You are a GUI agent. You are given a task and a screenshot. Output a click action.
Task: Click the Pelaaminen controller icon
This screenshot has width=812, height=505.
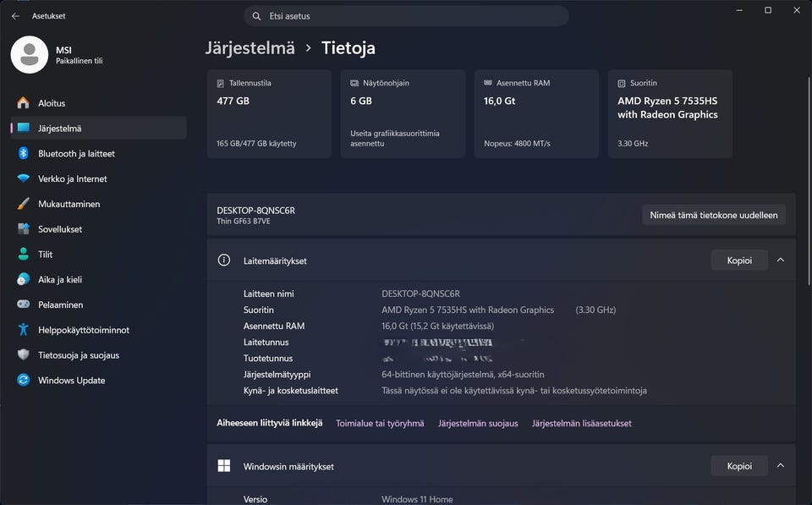24,304
